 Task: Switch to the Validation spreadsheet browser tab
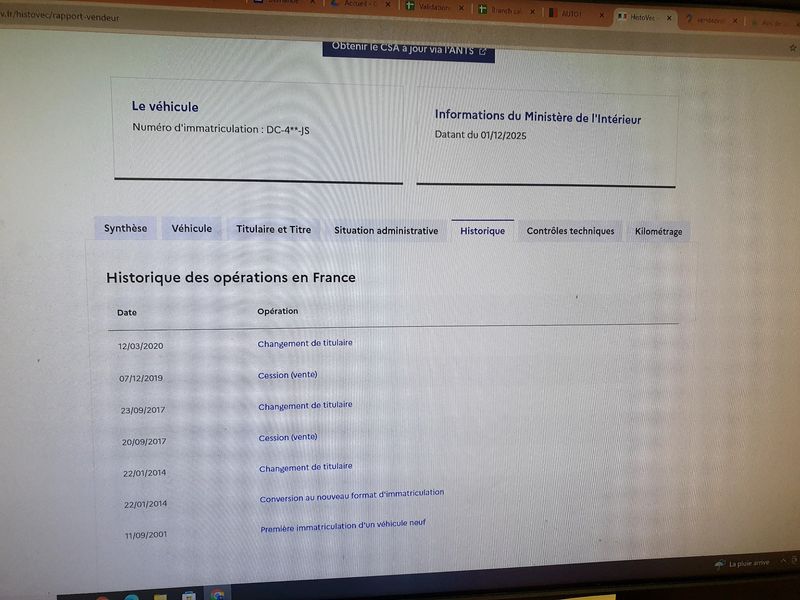[x=432, y=7]
